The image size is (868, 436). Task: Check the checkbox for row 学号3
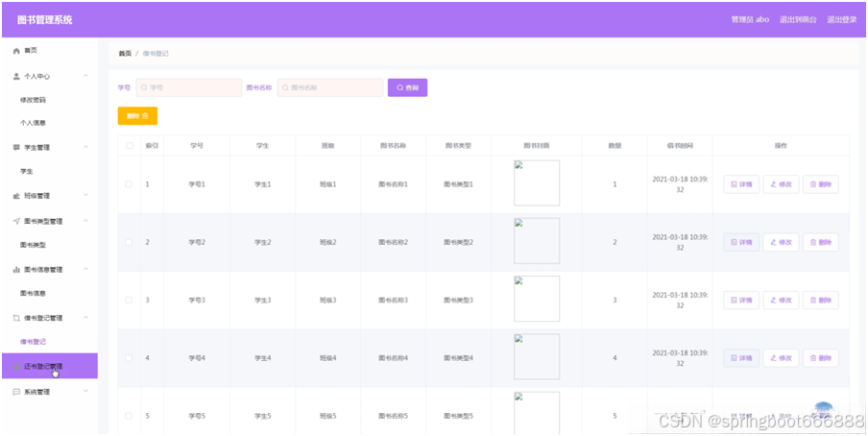129,300
